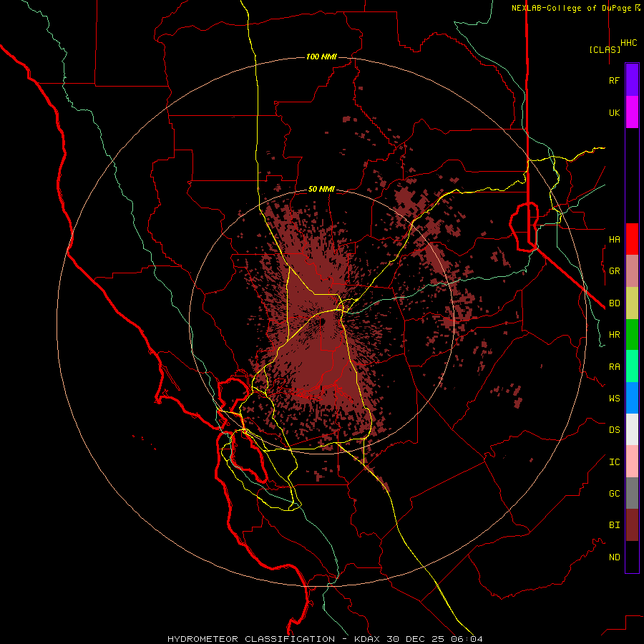The image size is (644, 644).
Task: Click the "GR" legend label
Action: pos(614,271)
